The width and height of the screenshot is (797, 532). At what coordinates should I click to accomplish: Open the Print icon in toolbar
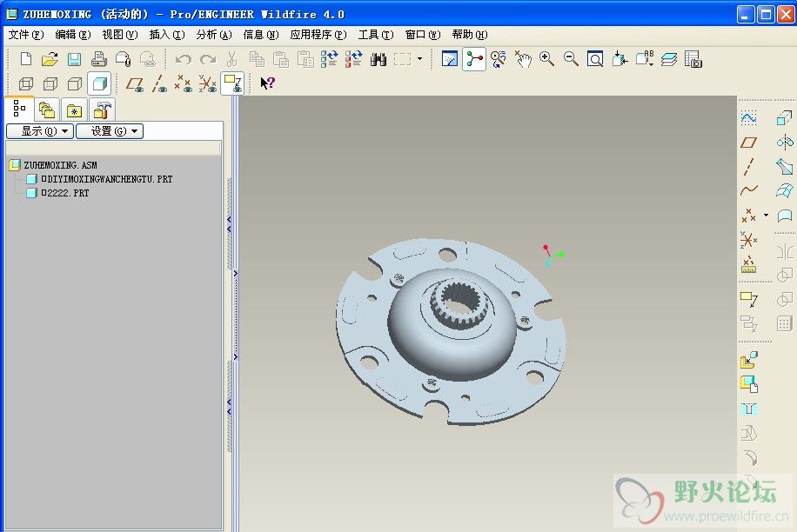(98, 59)
